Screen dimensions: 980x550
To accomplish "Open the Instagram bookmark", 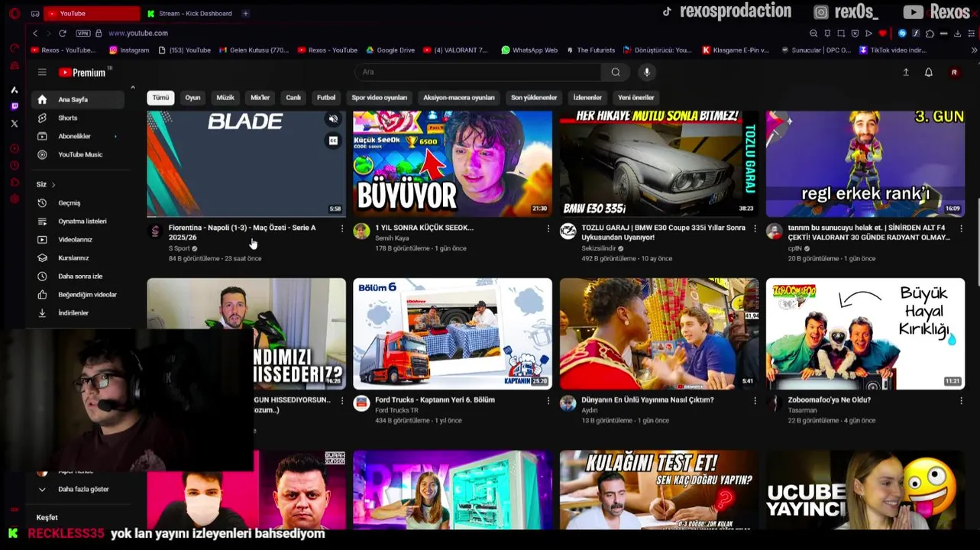I will [129, 50].
